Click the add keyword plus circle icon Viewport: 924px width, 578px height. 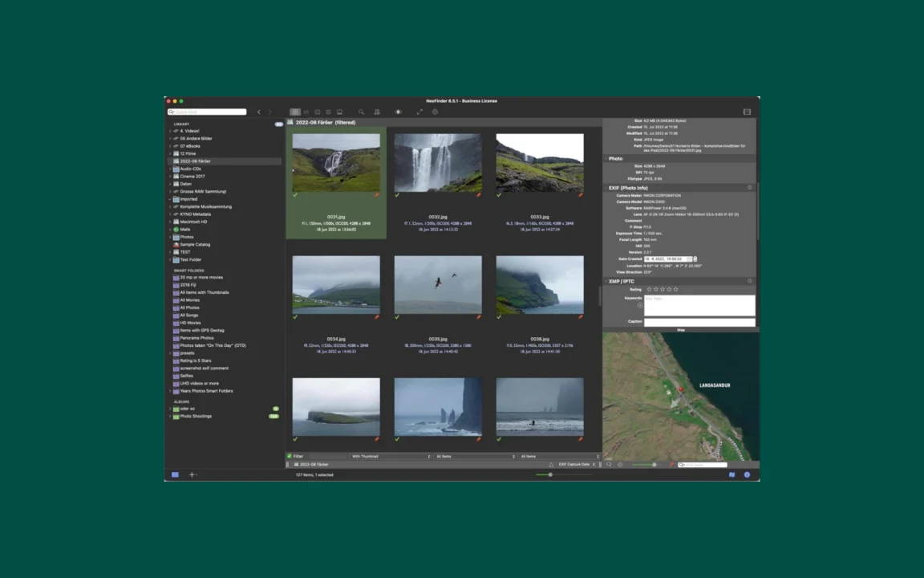[x=640, y=306]
